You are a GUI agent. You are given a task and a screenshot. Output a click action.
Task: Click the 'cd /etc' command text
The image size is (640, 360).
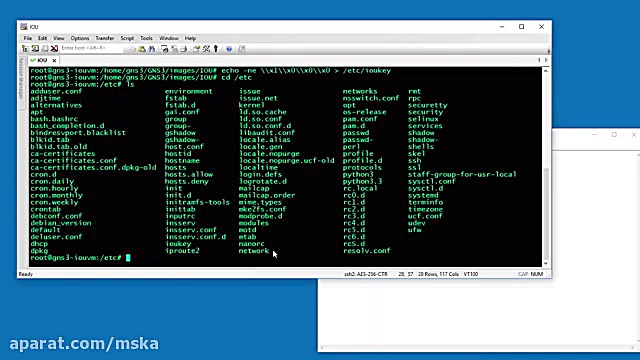(237, 77)
